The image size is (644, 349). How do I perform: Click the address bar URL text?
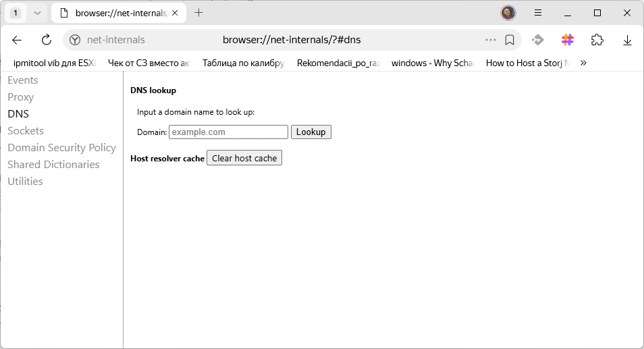click(x=292, y=40)
